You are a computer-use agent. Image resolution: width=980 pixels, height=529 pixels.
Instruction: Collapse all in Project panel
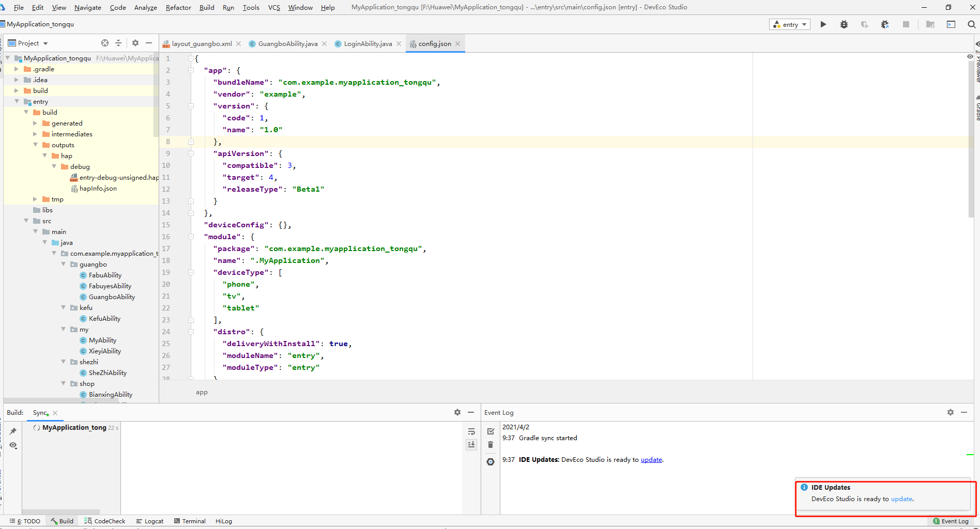(x=118, y=43)
